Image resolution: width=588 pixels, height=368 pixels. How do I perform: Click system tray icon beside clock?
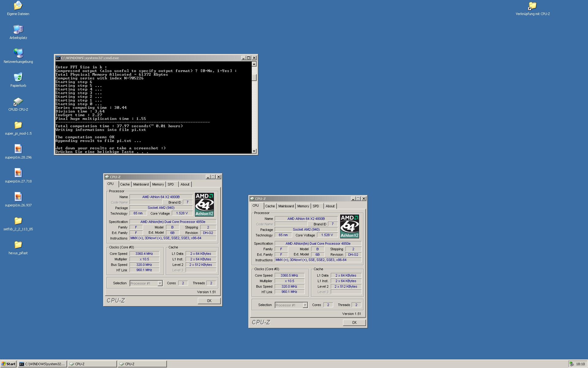571,364
